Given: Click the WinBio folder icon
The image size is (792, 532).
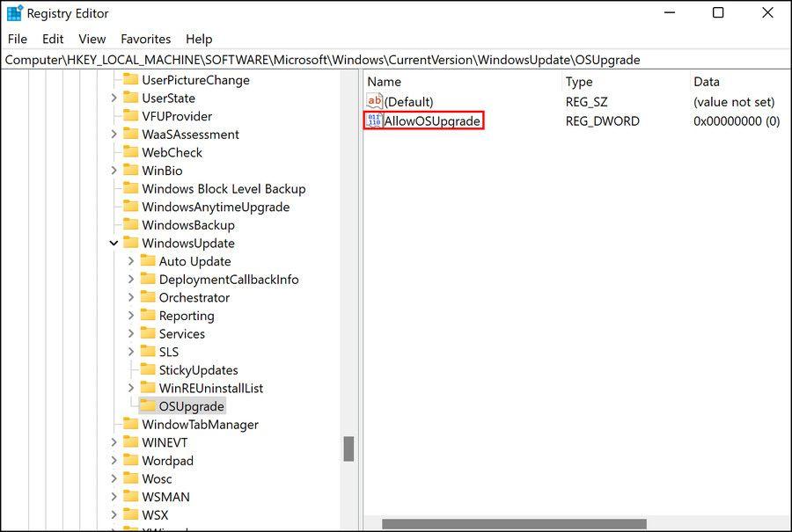Looking at the screenshot, I should point(130,170).
